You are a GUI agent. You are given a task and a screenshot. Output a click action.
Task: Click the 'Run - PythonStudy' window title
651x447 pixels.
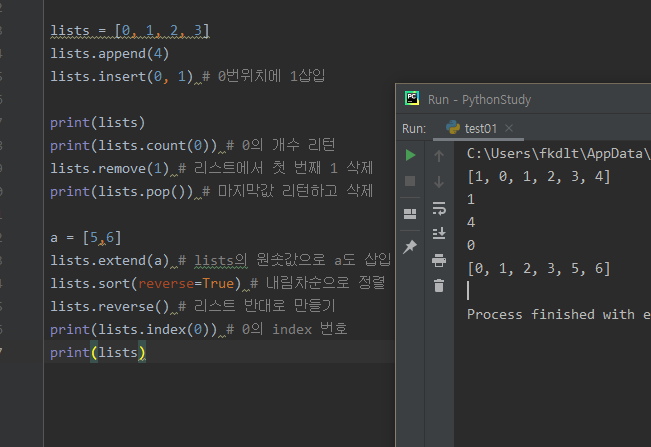tap(480, 100)
